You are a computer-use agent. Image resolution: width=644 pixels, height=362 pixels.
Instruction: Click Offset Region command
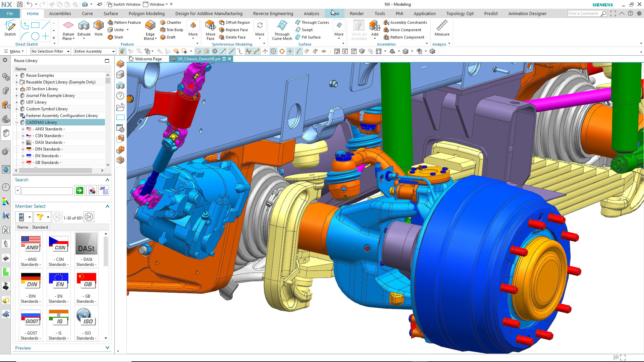[x=234, y=22]
